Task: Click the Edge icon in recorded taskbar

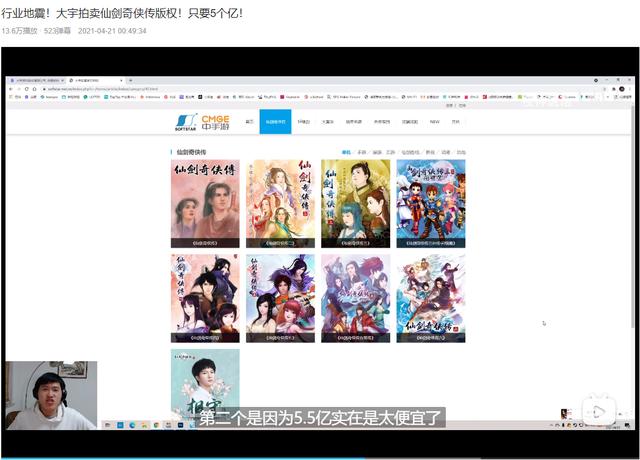Action: (132, 425)
